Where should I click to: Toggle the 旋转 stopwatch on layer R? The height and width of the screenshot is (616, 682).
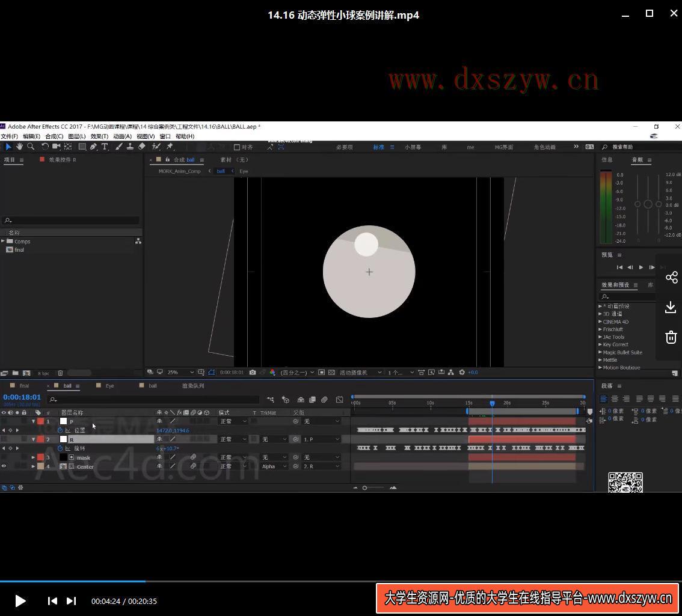(60, 448)
